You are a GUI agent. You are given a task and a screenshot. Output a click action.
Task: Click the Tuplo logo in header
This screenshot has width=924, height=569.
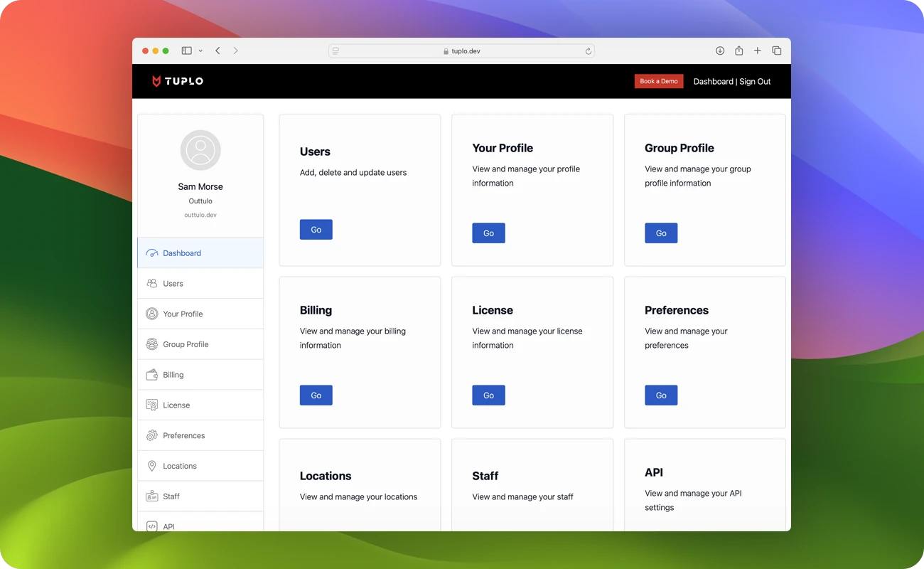pos(178,81)
